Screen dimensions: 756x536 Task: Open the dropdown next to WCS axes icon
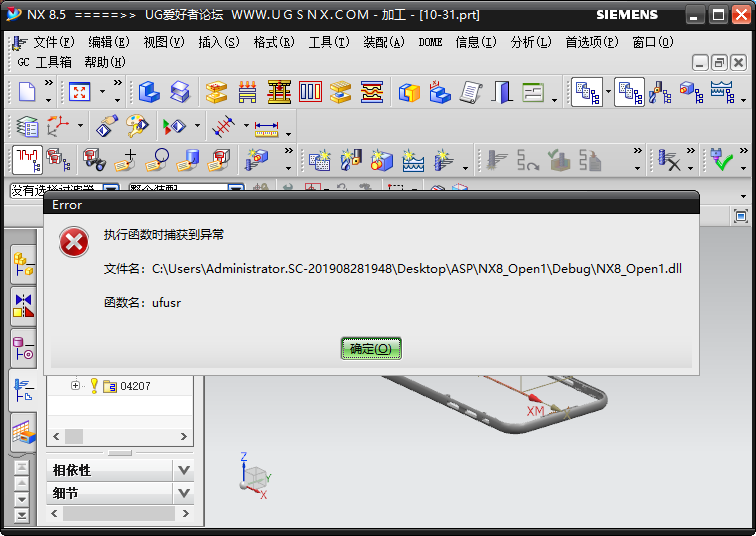point(81,125)
